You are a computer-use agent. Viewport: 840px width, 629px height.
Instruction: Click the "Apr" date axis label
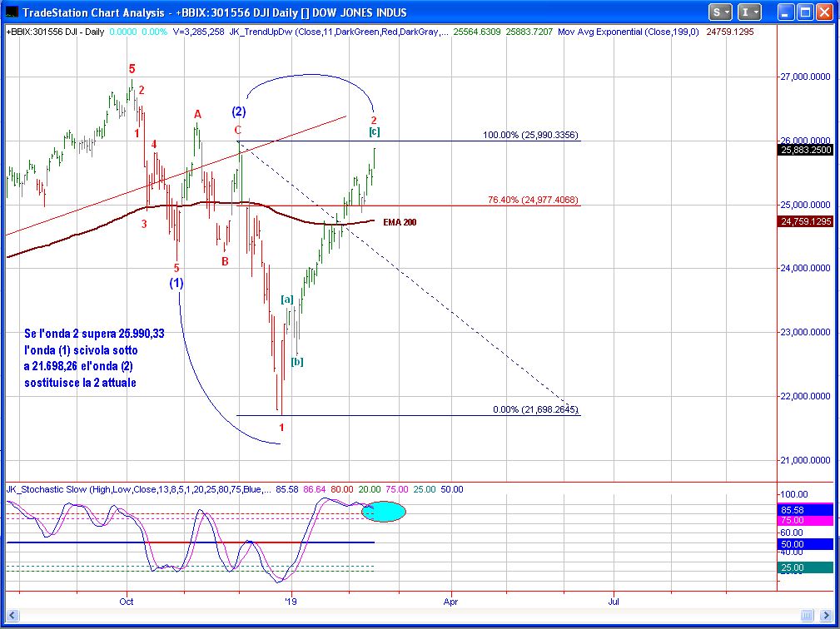coord(451,602)
